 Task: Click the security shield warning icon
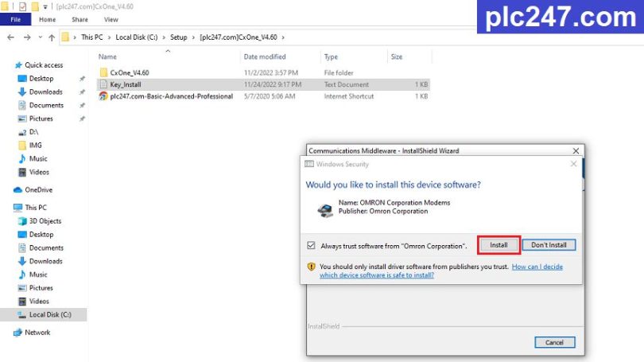312,267
